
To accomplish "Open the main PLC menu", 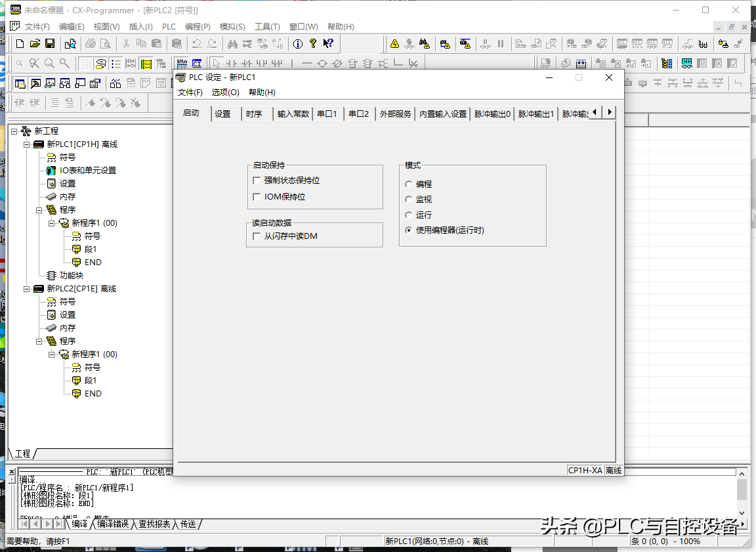I will pos(169,26).
